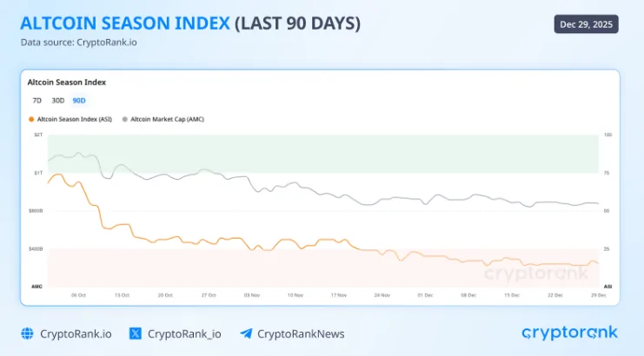Click the orange Altcoin Season Index legend dot

[x=31, y=118]
